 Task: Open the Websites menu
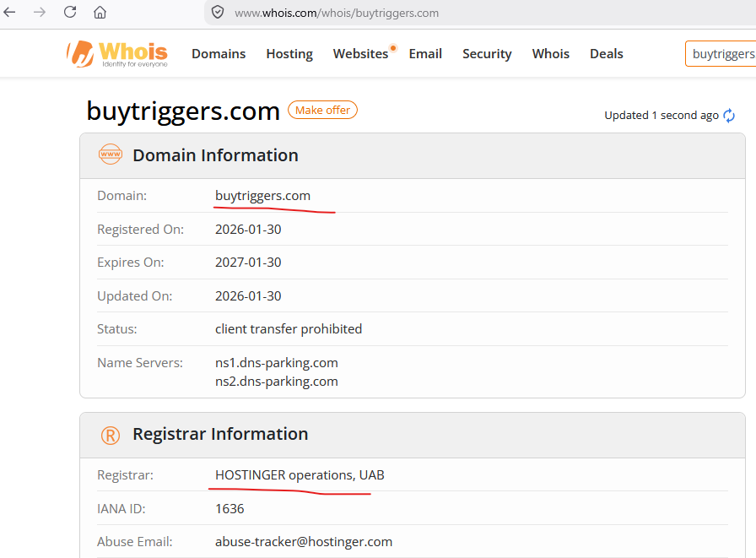point(360,53)
